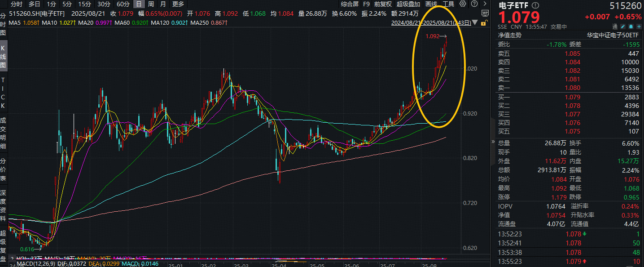Image resolution: width=644 pixels, height=267 pixels.
Task: Switch to the 周 weekly period tab
Action: (x=151, y=4)
